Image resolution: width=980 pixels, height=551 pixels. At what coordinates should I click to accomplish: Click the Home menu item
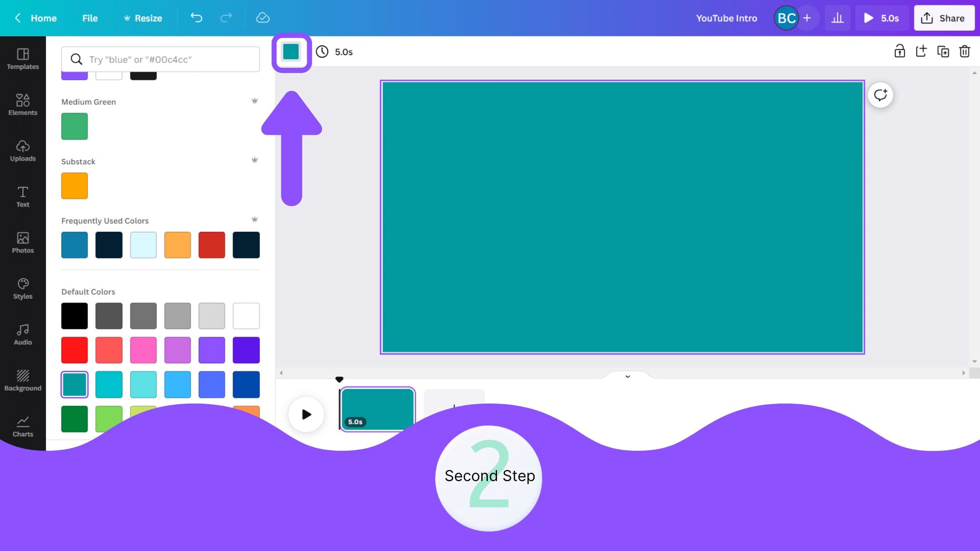pyautogui.click(x=43, y=18)
